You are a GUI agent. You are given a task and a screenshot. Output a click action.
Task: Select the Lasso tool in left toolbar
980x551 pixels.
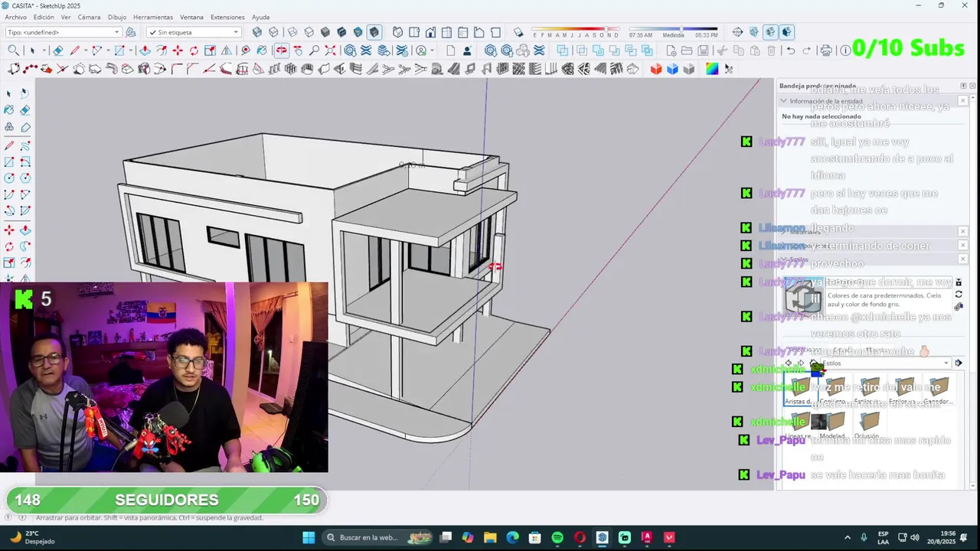pos(24,93)
